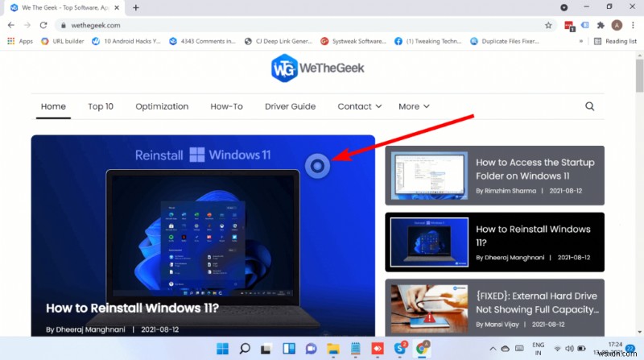This screenshot has width=644, height=360.
Task: Expand the More dropdown
Action: (x=414, y=106)
